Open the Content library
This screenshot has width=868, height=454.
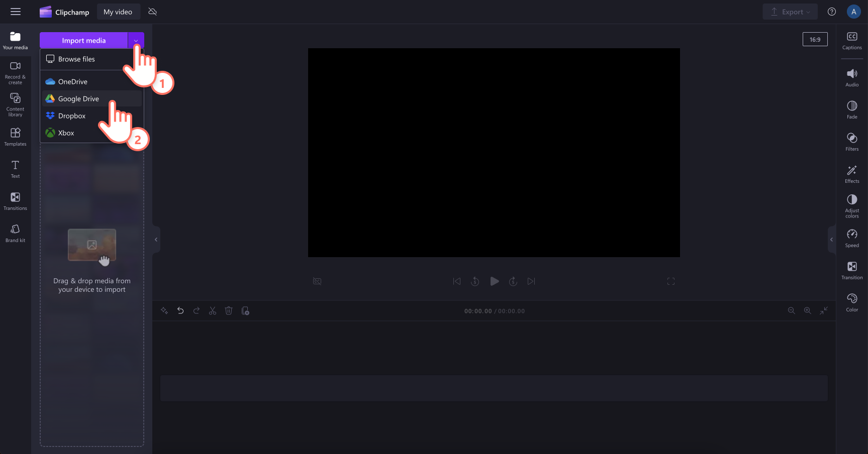[x=15, y=103]
